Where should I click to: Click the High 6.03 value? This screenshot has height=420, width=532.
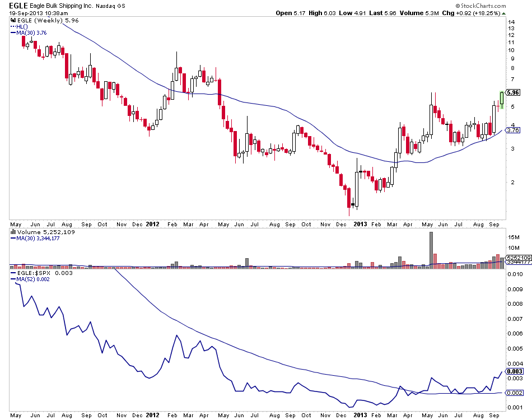pos(322,13)
